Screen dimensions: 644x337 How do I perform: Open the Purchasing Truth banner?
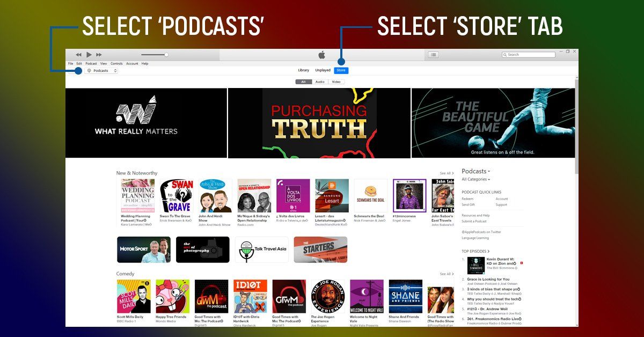pyautogui.click(x=319, y=123)
